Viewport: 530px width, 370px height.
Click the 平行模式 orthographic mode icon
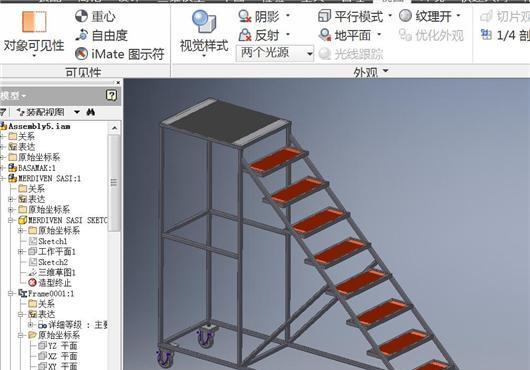pos(324,16)
